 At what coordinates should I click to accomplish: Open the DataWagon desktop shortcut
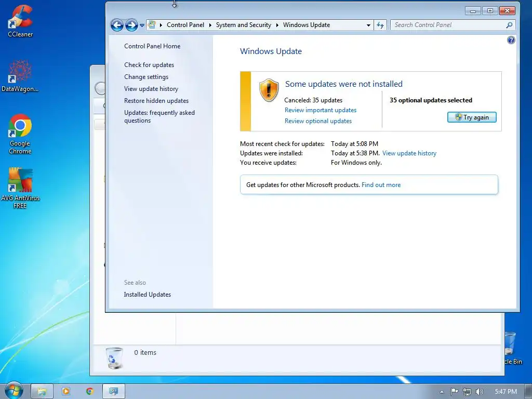click(20, 75)
